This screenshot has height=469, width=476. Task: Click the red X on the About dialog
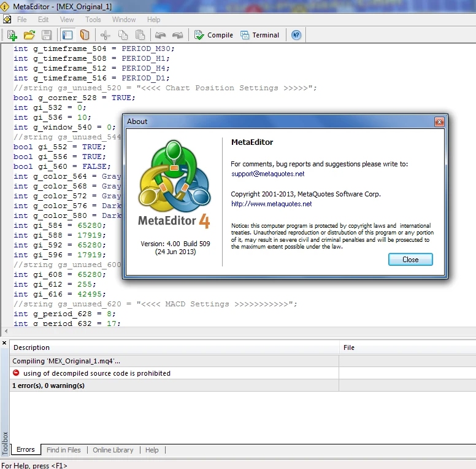point(439,122)
